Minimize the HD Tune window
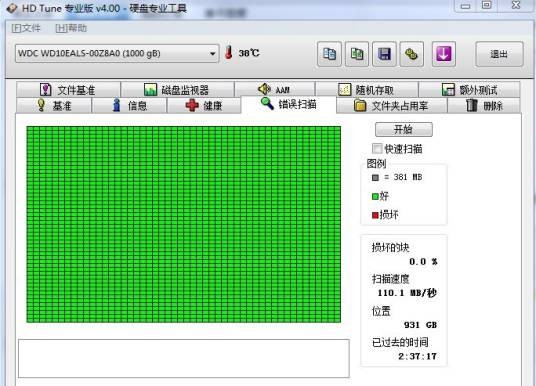This screenshot has height=386, width=536. pos(465,6)
